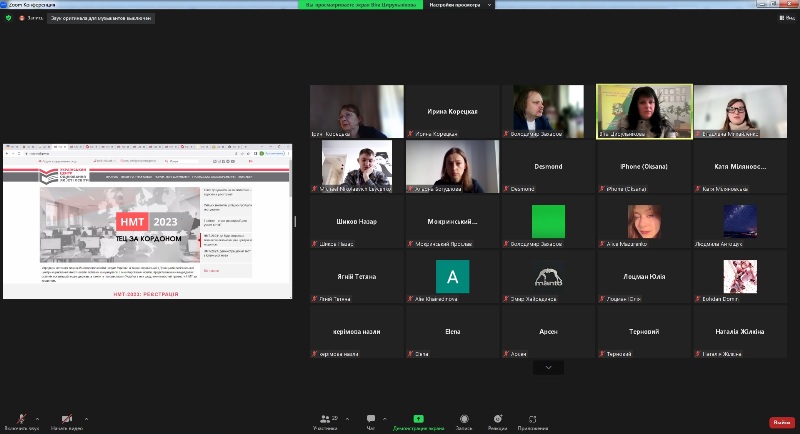The width and height of the screenshot is (800, 434).
Task: Click the Manto logo avatar tile
Action: 548,277
